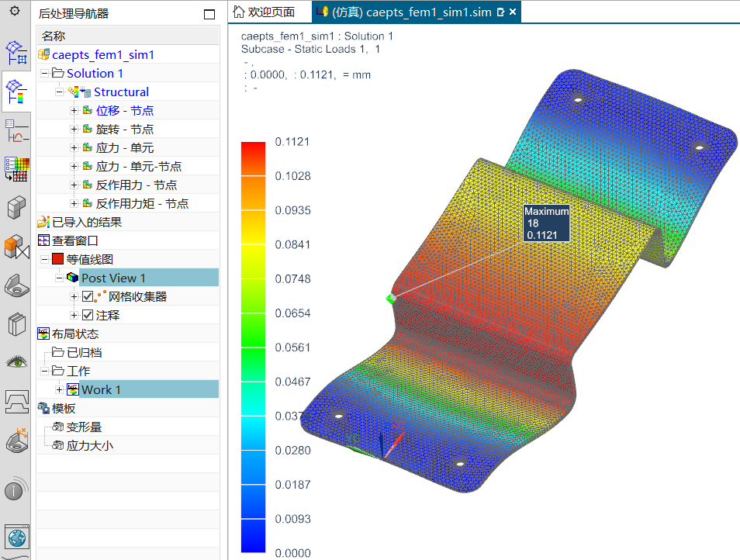740x560 pixels.
Task: Open the information broadcast sidebar icon
Action: click(x=16, y=489)
